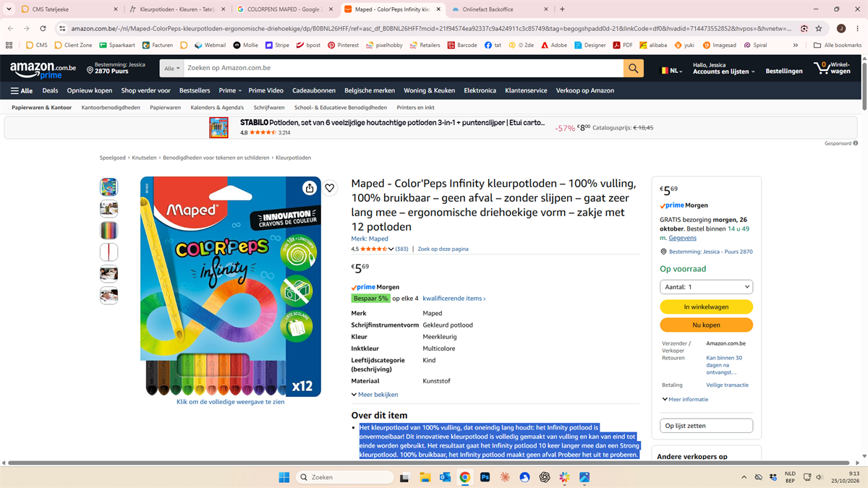Open the Alle search category dropdown

(172, 68)
